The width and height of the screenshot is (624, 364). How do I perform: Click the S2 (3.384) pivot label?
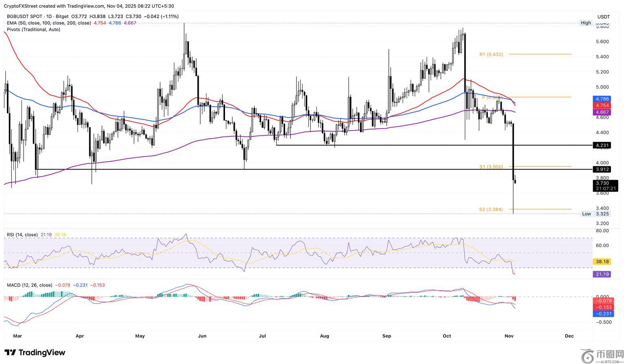[x=491, y=209]
